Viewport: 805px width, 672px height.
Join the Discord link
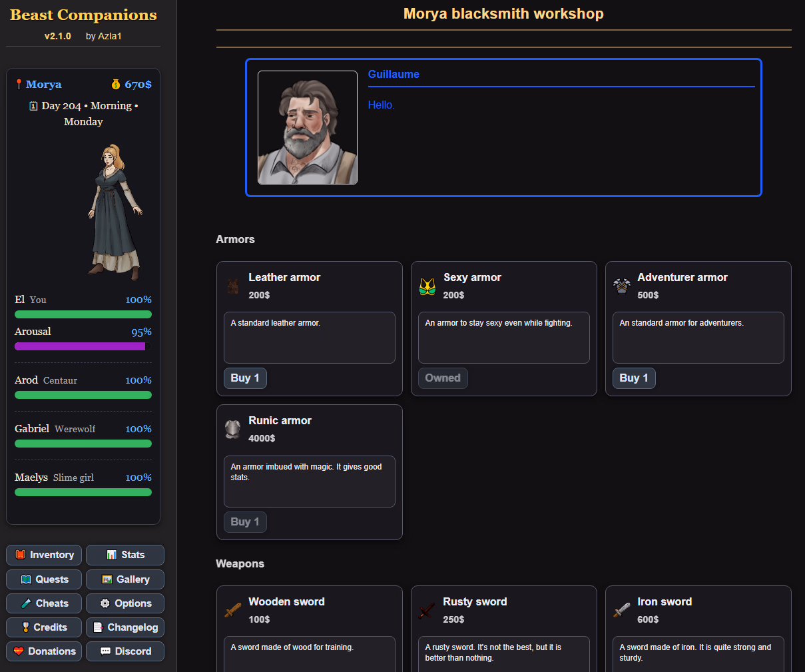(125, 651)
